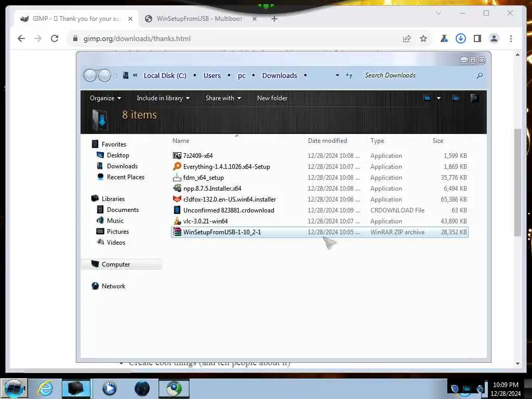Toggle Chrome side panel icon
532x399 pixels.
click(477, 38)
